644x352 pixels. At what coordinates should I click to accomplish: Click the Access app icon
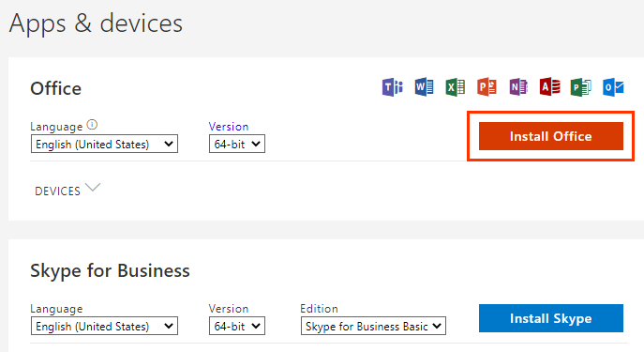click(550, 86)
